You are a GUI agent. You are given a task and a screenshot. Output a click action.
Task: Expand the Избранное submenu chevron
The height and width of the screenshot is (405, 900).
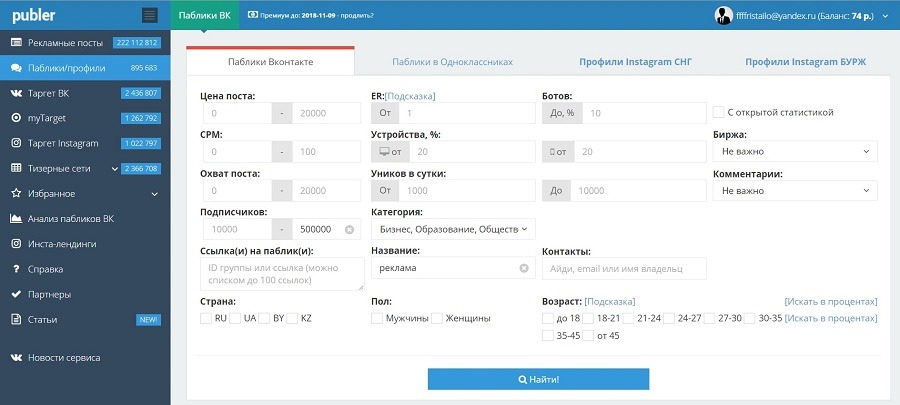point(154,194)
